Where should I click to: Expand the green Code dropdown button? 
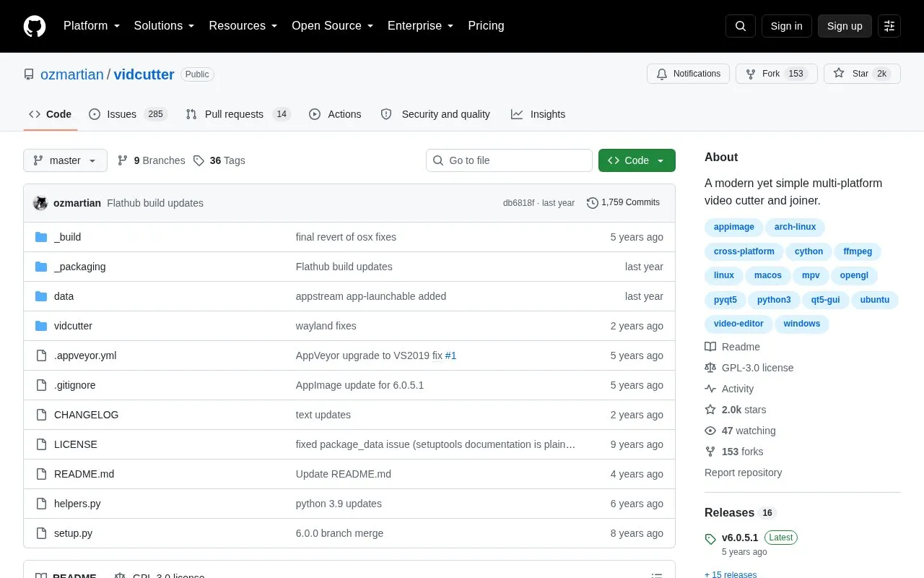click(x=637, y=160)
